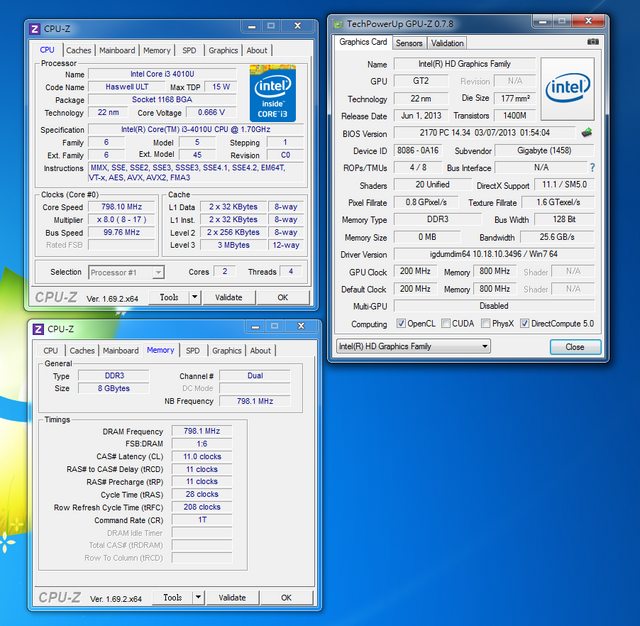Click the Socket 1168 BGA package value
The height and width of the screenshot is (626, 640).
pyautogui.click(x=162, y=100)
